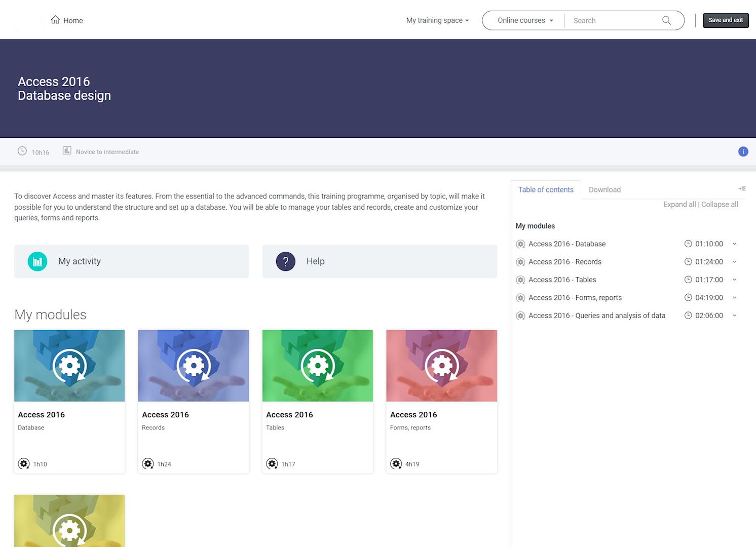
Task: Click the gear icon beside 4h19 duration
Action: [x=396, y=463]
